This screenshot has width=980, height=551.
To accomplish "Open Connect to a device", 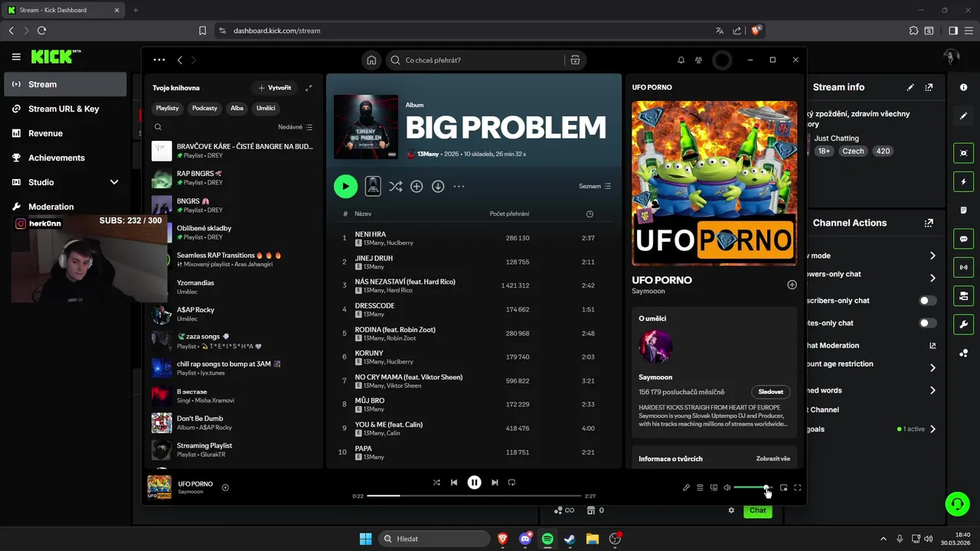I will 714,487.
